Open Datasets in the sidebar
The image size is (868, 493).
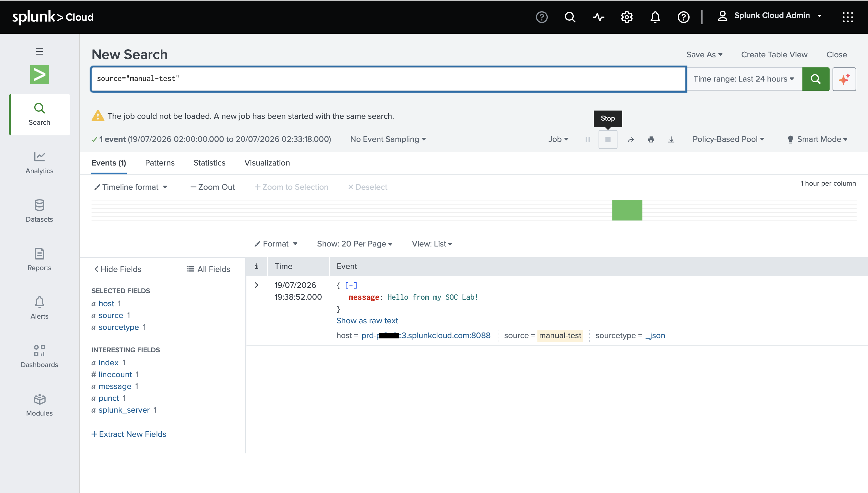(x=40, y=211)
